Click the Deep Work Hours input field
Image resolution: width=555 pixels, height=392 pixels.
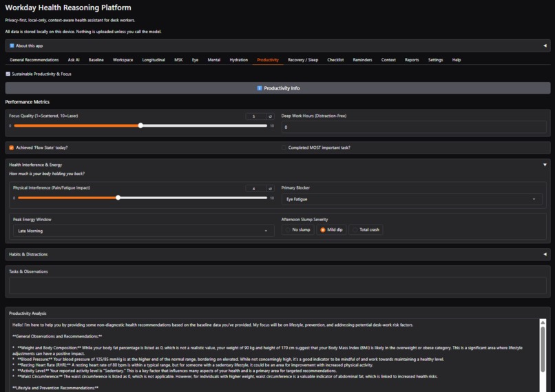[414, 127]
